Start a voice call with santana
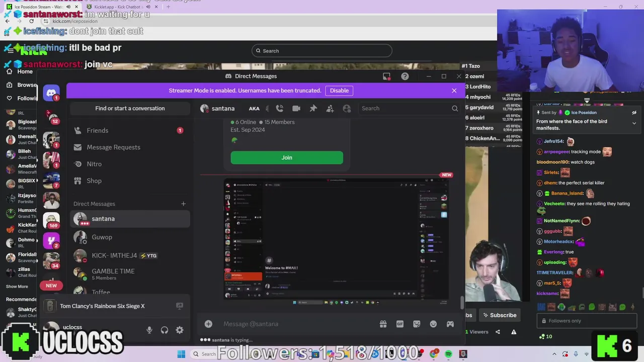This screenshot has width=644, height=362. tap(280, 108)
